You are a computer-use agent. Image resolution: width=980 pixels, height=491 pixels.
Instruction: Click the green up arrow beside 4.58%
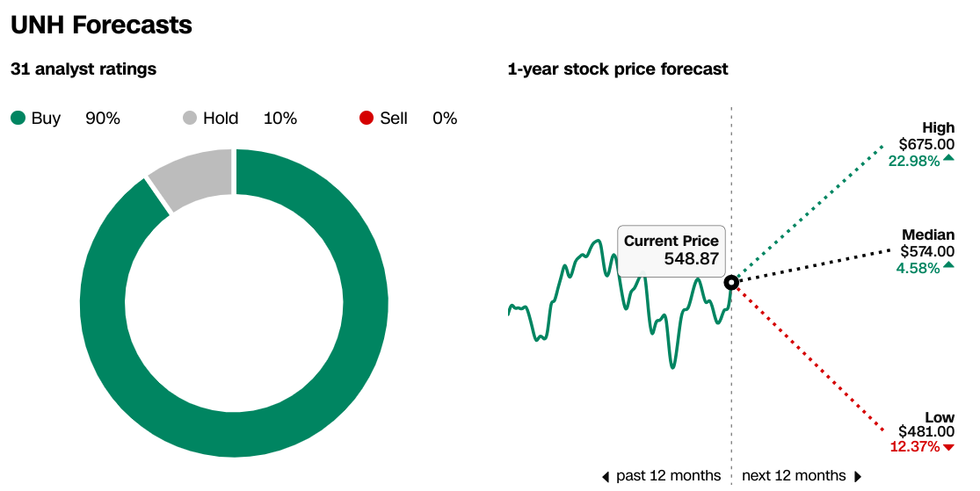(948, 265)
